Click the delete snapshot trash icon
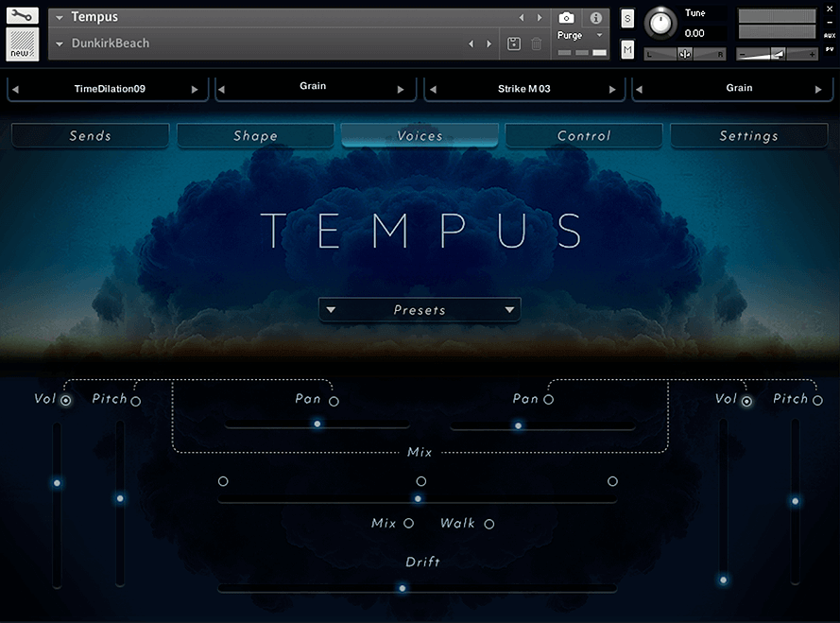 click(x=537, y=43)
